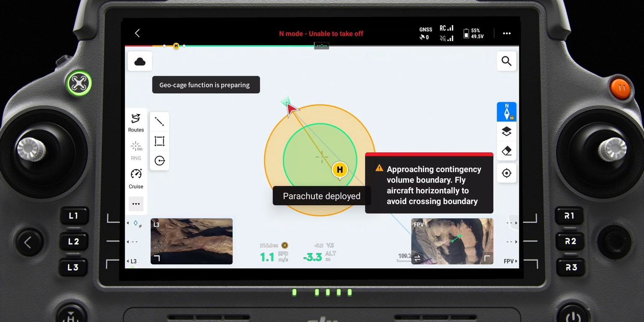Check GNSS satellite status
Viewport: 644px width, 322px height.
point(425,33)
